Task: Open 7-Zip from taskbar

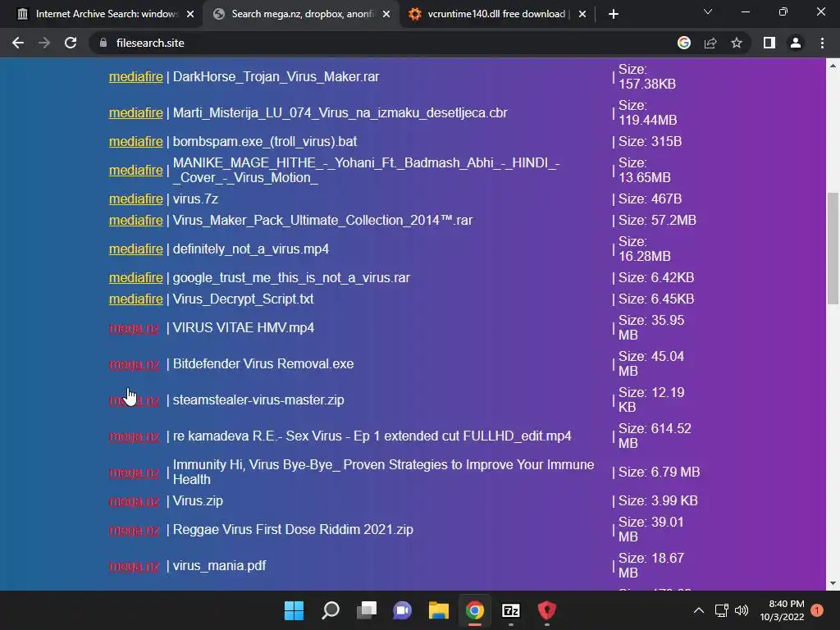Action: click(x=510, y=610)
